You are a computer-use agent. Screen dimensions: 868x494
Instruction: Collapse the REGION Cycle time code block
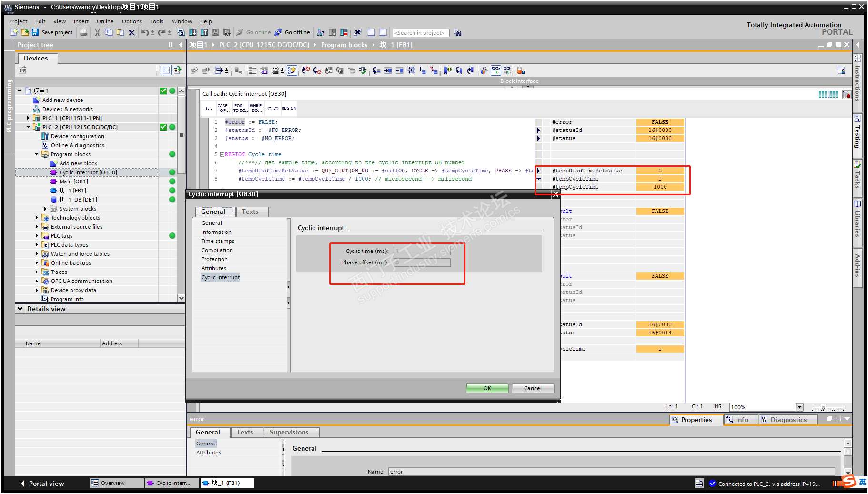click(222, 155)
